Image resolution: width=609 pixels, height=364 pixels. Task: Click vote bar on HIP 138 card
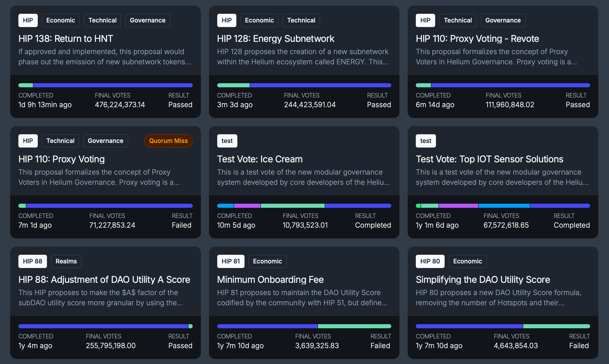coord(105,85)
